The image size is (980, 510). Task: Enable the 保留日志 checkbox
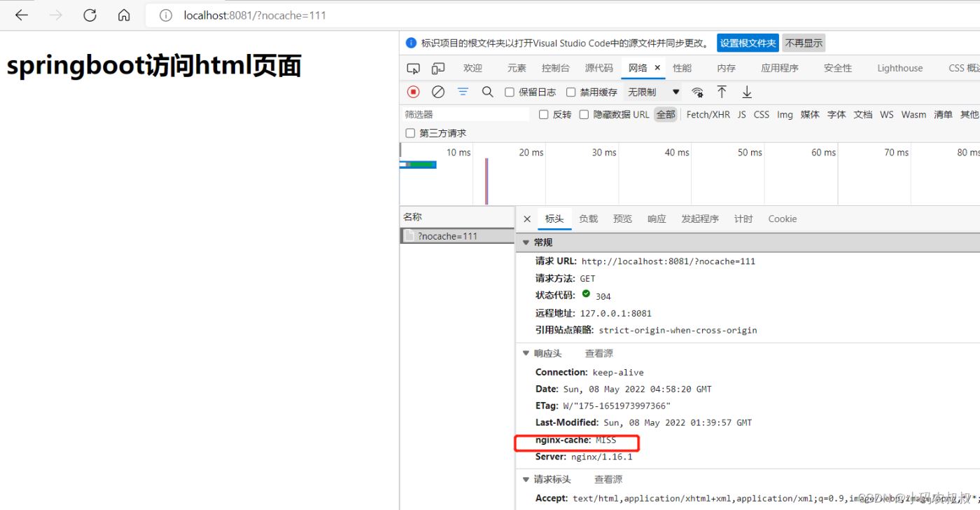(x=510, y=92)
